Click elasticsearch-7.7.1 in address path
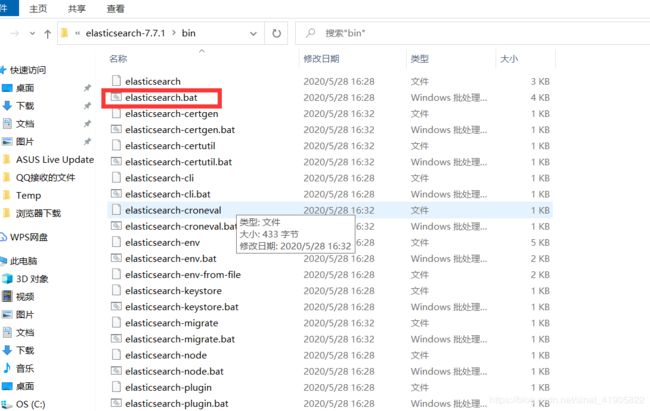 coord(125,33)
